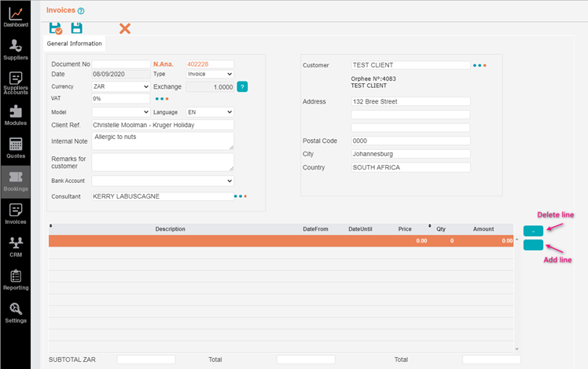Click the Postal Code field 0000

click(411, 141)
